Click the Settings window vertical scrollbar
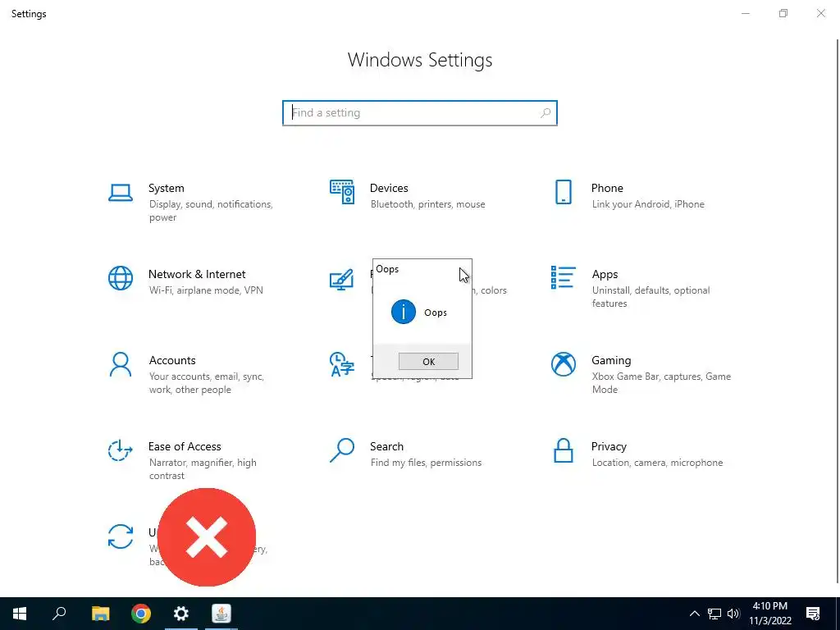840x630 pixels. pyautogui.click(x=838, y=311)
